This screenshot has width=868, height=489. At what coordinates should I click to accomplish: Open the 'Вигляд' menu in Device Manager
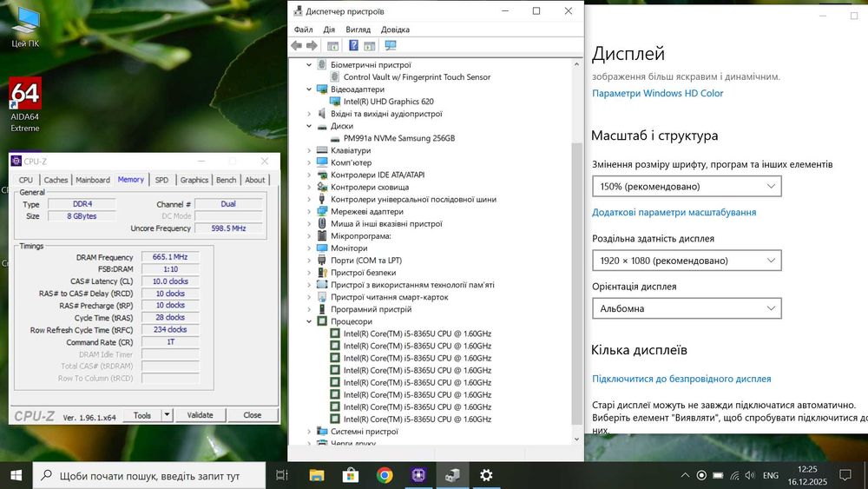(x=358, y=30)
